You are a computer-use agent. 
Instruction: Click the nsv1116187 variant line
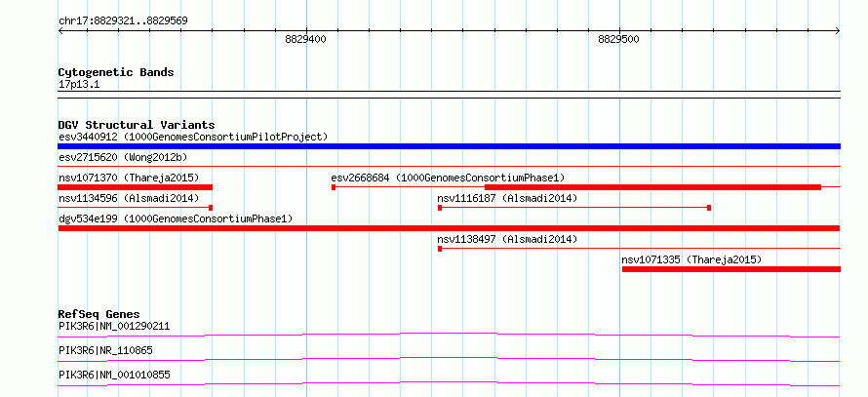point(574,208)
